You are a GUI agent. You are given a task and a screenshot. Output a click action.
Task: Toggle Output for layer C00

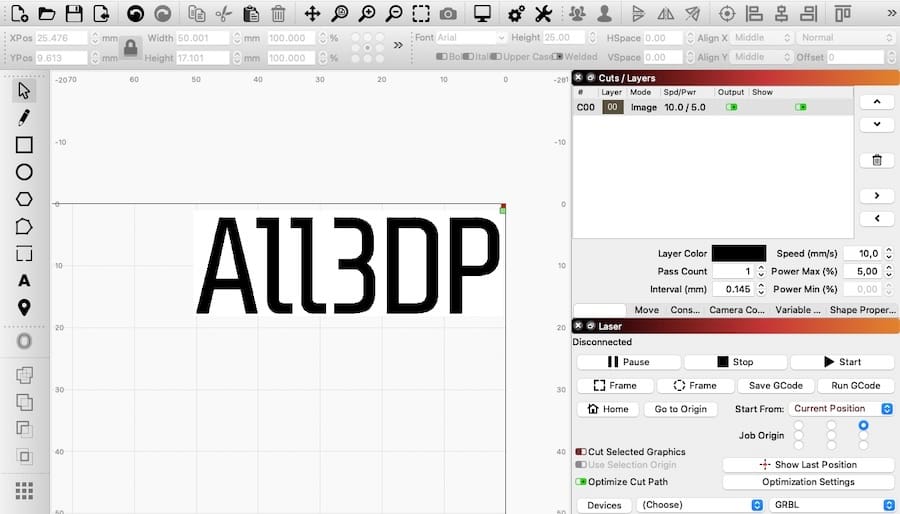(731, 107)
